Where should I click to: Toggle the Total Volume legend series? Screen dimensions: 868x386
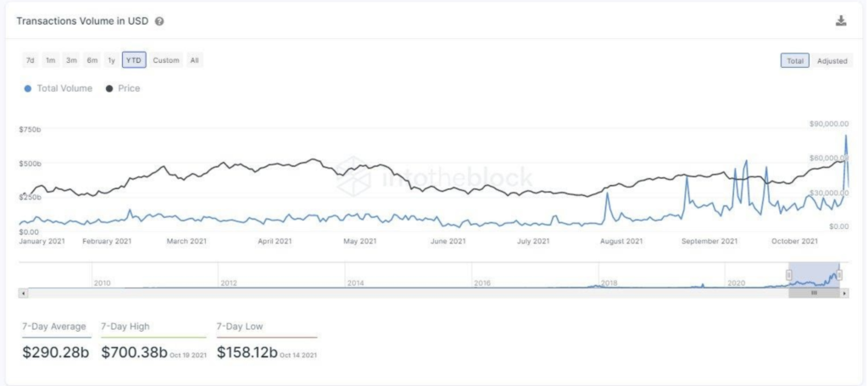58,88
